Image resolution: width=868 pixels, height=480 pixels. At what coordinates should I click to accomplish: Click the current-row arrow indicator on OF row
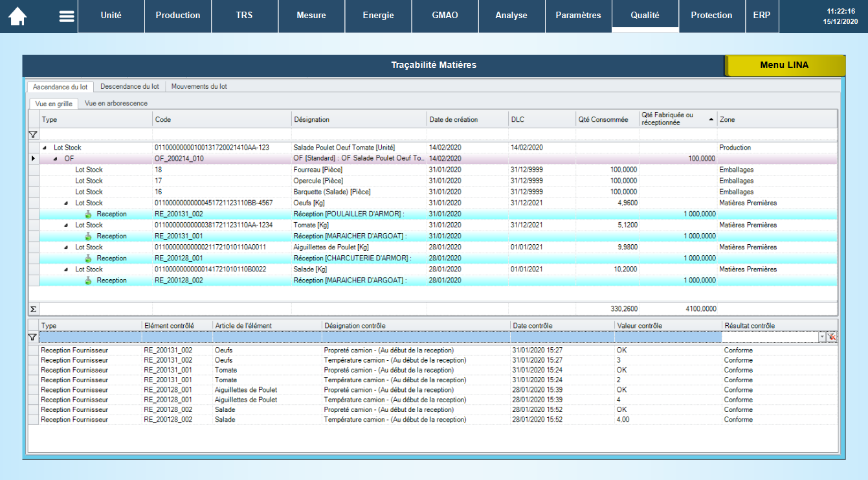pyautogui.click(x=33, y=159)
